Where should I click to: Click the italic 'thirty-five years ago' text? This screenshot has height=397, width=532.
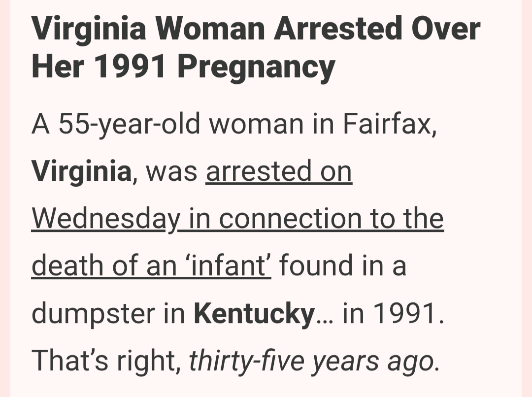click(313, 361)
